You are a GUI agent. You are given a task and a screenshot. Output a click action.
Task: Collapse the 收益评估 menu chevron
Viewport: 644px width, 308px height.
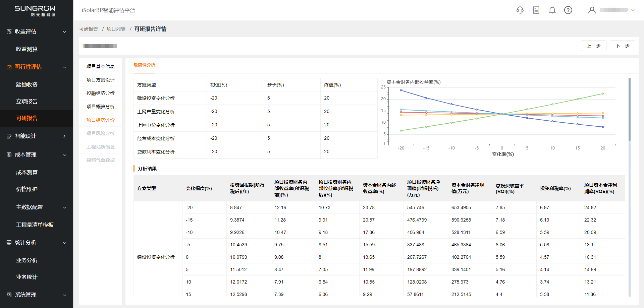(65, 32)
